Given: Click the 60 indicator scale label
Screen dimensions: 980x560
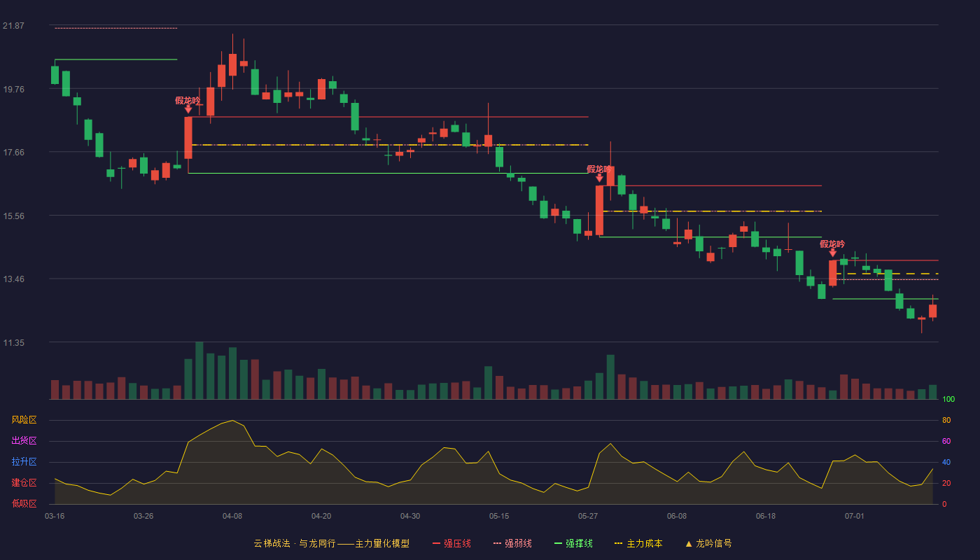Looking at the screenshot, I should pos(946,441).
